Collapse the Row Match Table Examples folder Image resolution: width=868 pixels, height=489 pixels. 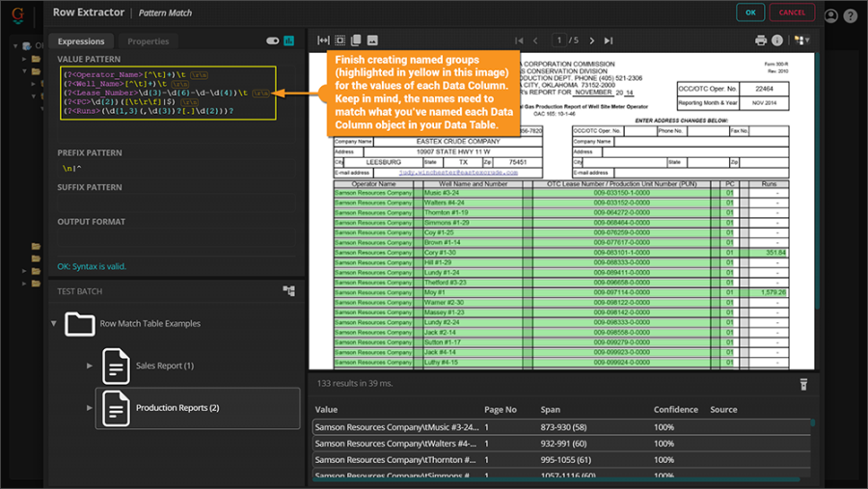54,323
